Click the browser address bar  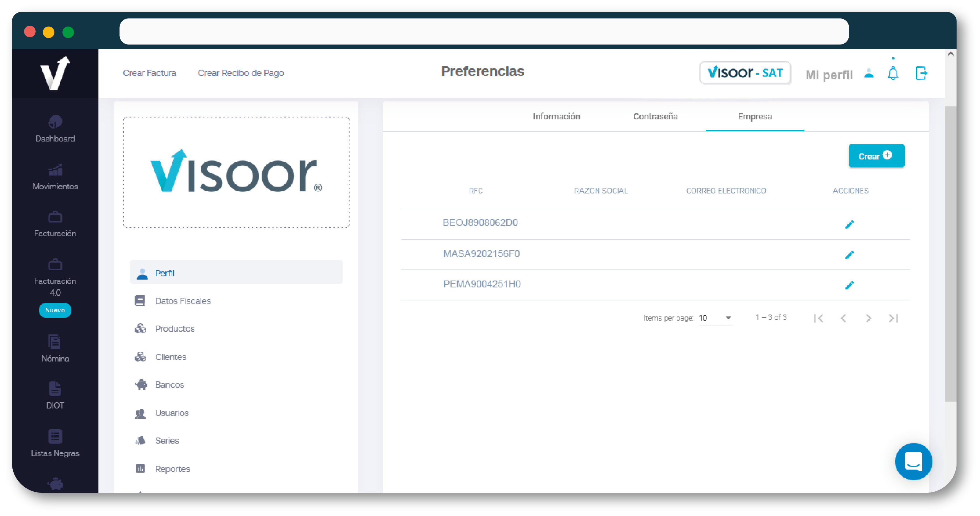[x=484, y=31]
